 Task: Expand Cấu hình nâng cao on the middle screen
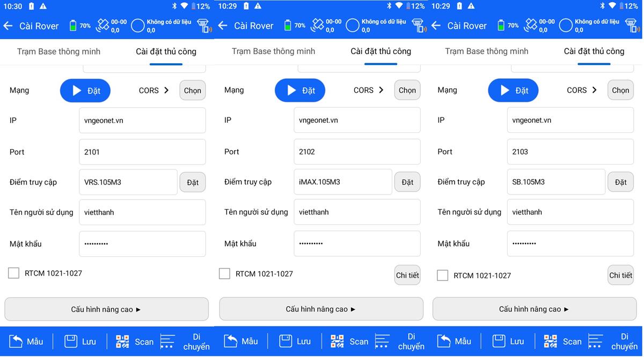321,309
